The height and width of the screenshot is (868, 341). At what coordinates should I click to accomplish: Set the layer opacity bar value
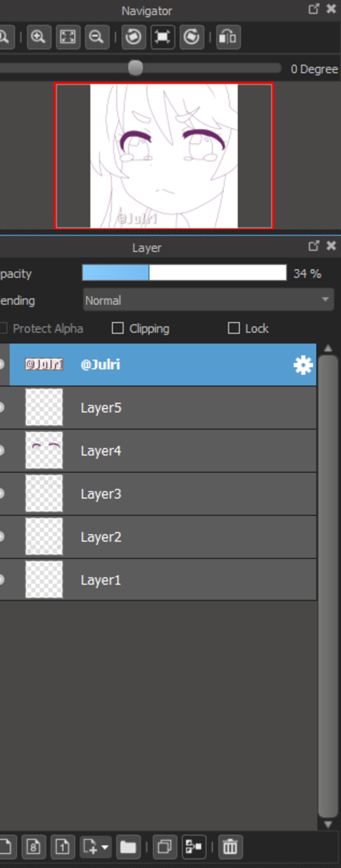(x=184, y=273)
